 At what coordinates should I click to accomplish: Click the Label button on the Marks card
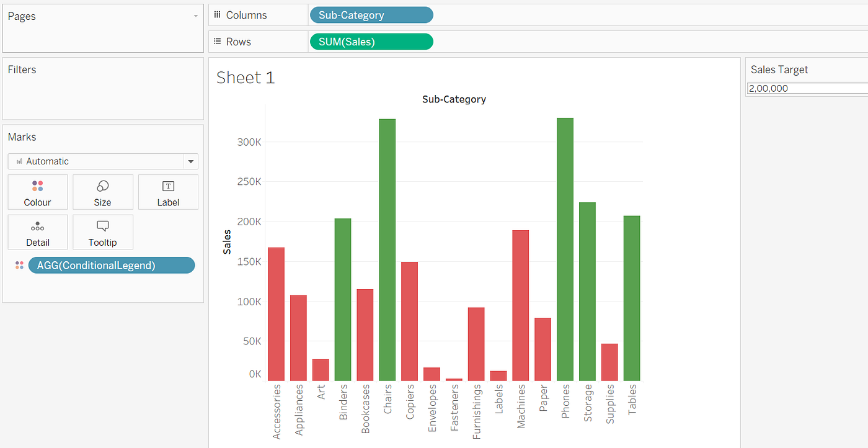pyautogui.click(x=168, y=192)
